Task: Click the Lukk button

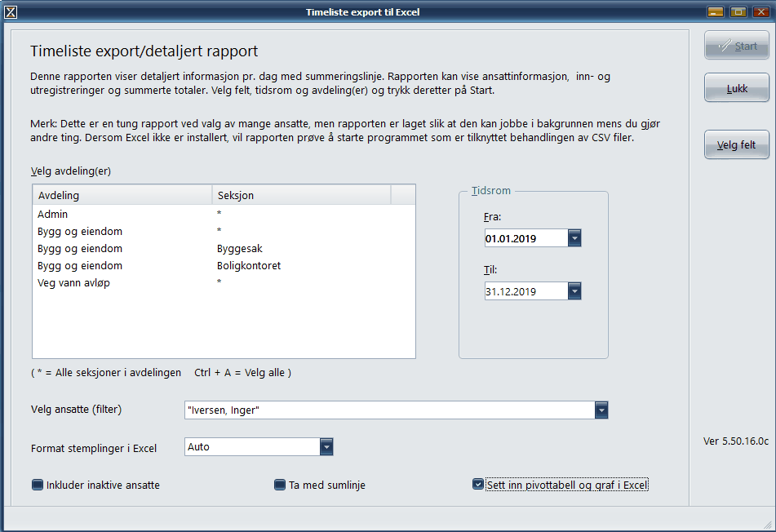Action: (x=737, y=87)
